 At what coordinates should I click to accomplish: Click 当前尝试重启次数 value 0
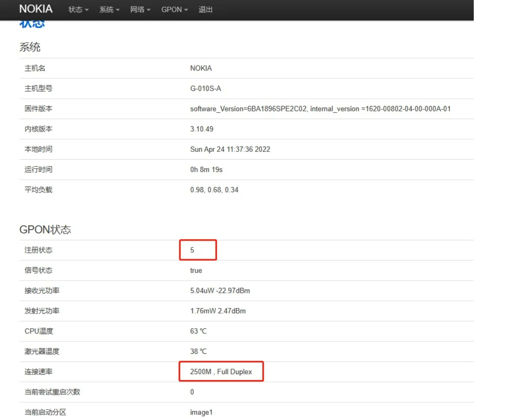tap(192, 392)
